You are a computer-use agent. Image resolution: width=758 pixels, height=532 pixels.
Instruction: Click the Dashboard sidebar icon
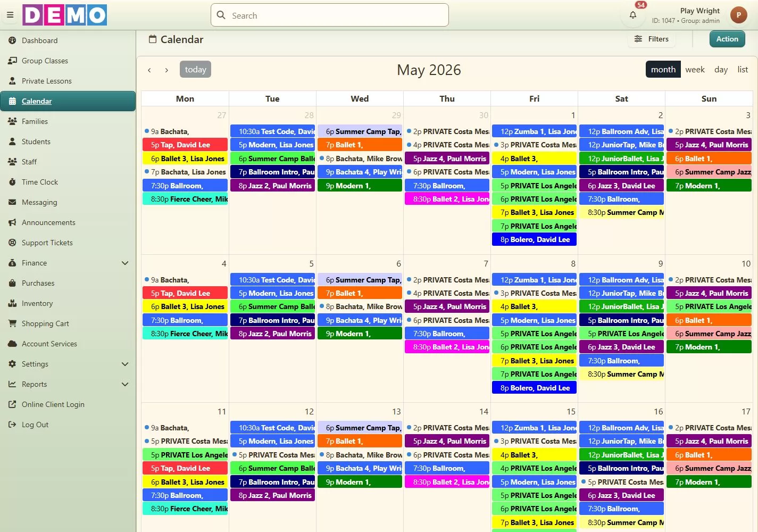click(12, 40)
